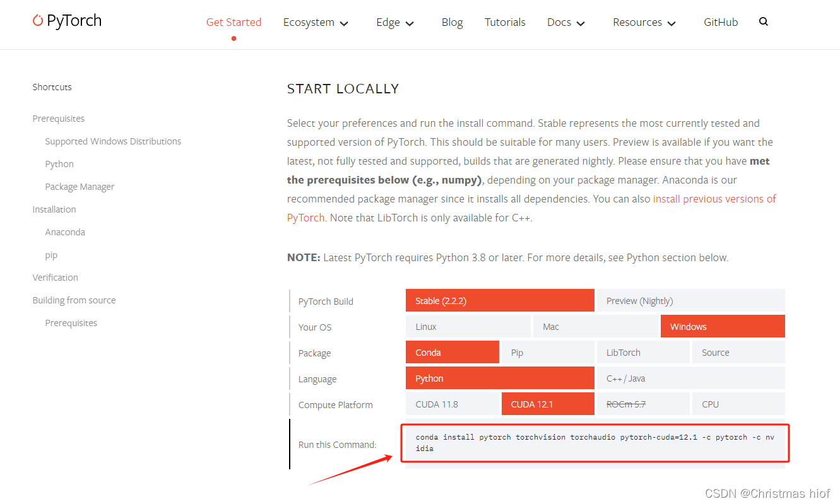Expand the Docs dropdown menu
Viewport: 840px width, 504px height.
[x=566, y=22]
